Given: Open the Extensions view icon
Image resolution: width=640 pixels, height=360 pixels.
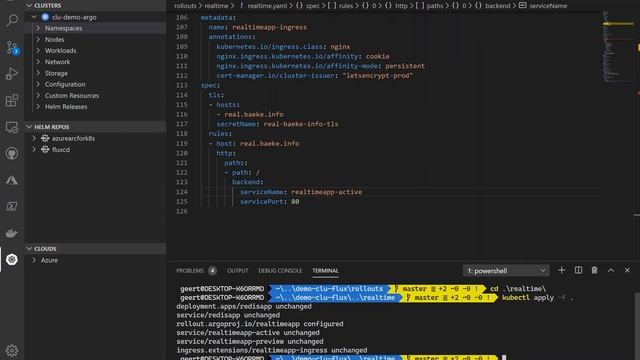Looking at the screenshot, I should [12, 100].
